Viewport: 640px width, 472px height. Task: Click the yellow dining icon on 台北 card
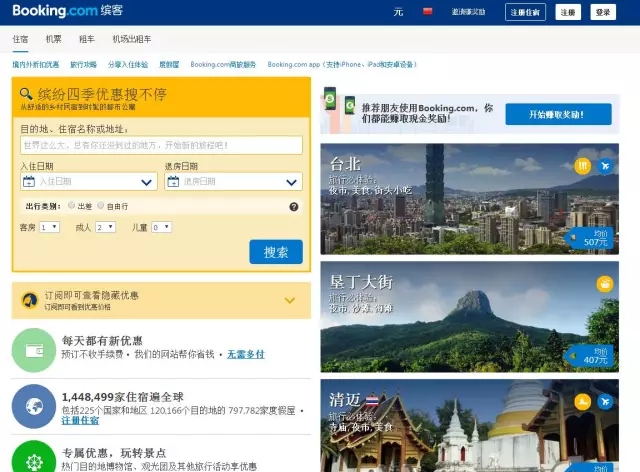pos(582,166)
